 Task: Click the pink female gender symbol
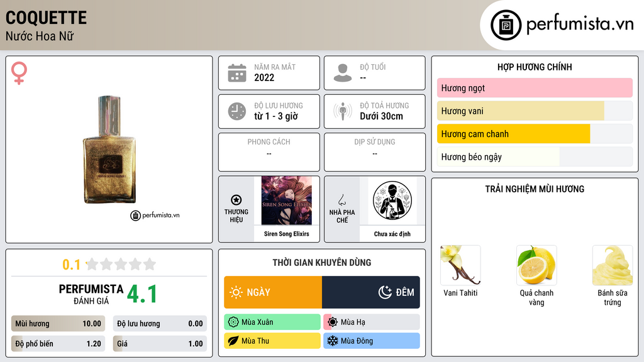coord(19,73)
